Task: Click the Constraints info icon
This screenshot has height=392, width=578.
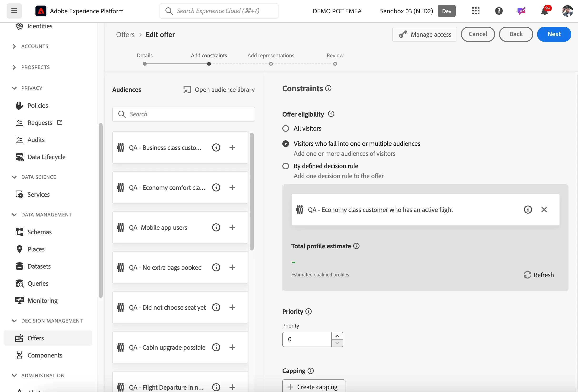Action: coord(328,88)
